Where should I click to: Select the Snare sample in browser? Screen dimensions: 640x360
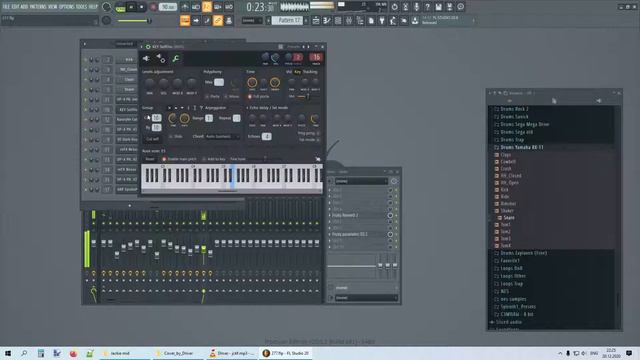coord(508,218)
